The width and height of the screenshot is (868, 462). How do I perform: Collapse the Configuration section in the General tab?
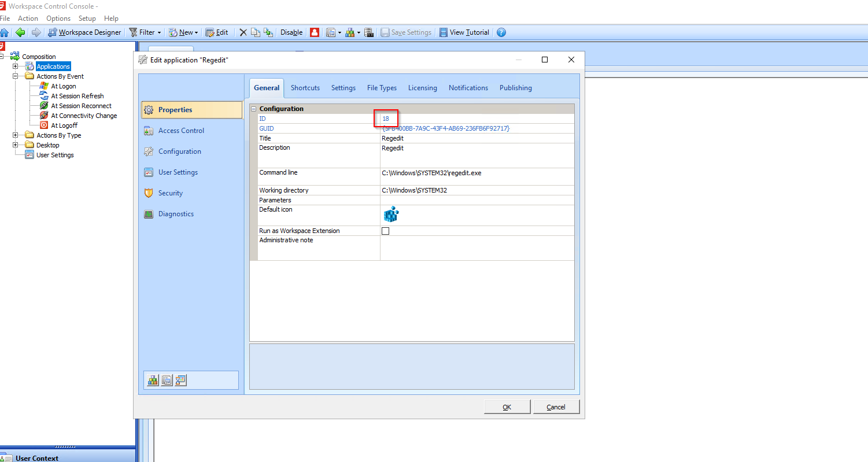click(x=253, y=108)
